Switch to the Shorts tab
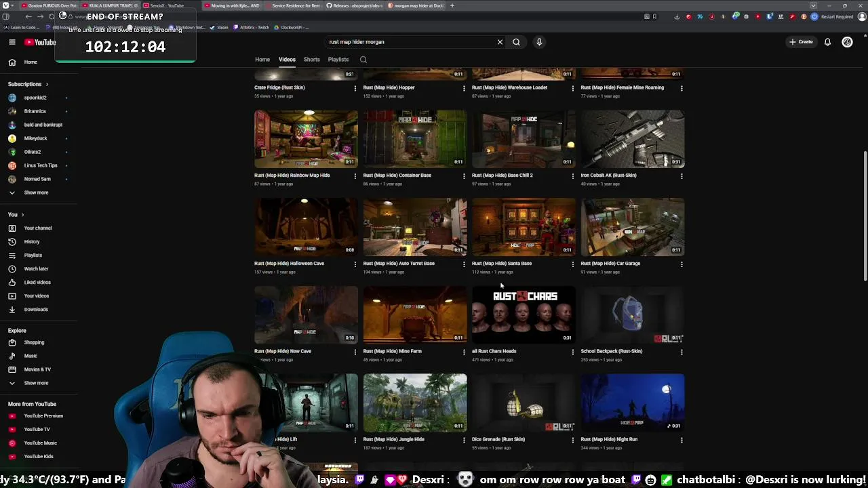868x488 pixels. (x=311, y=60)
